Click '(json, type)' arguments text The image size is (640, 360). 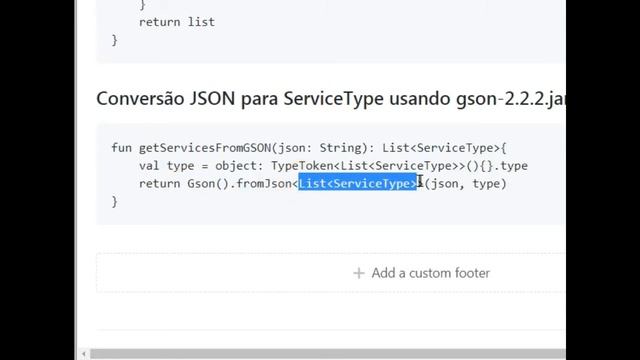(x=466, y=184)
